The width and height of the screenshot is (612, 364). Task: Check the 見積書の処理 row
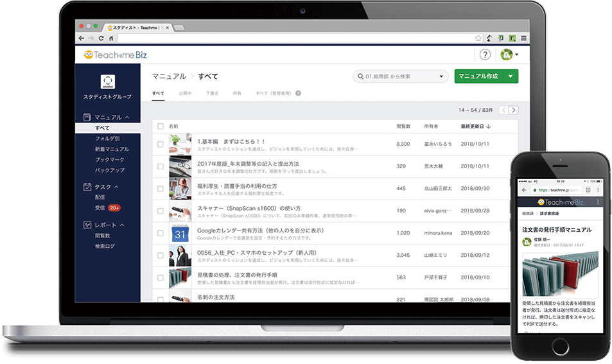[x=161, y=278]
